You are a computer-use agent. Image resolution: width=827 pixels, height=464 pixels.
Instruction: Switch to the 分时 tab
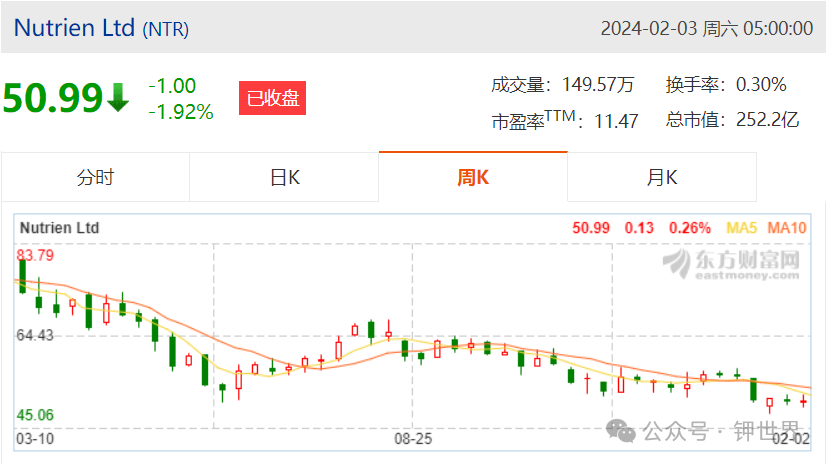tap(95, 177)
